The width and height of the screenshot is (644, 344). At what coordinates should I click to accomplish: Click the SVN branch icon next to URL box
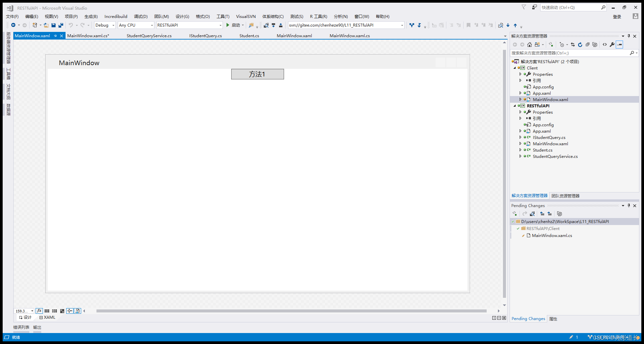click(412, 25)
